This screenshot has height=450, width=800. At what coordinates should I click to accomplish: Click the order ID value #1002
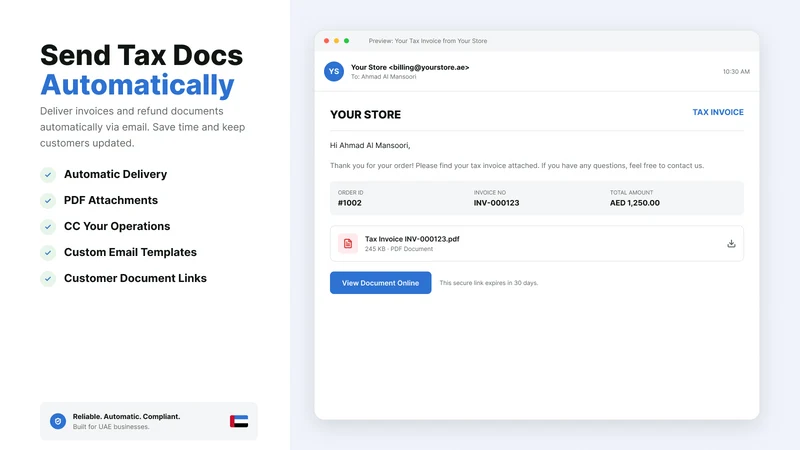[x=349, y=203]
